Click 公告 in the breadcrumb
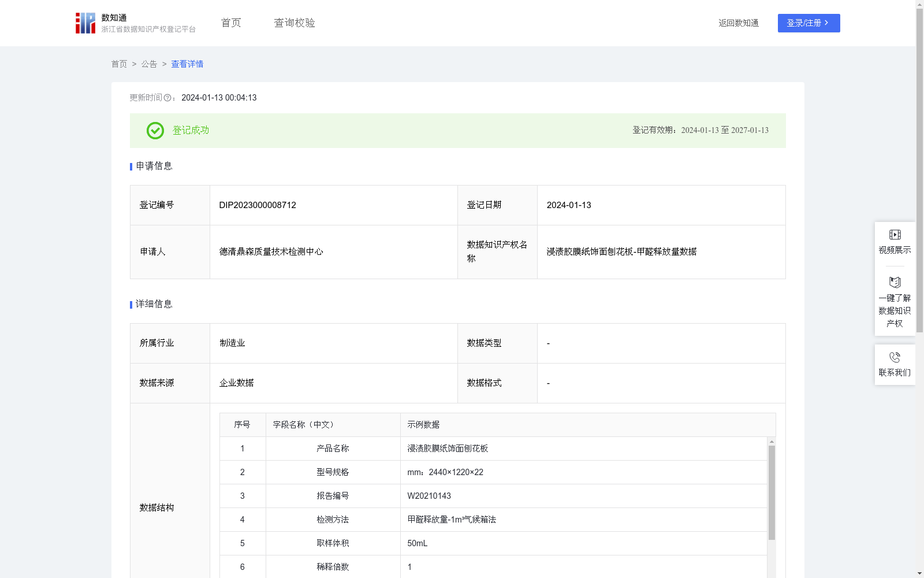The width and height of the screenshot is (924, 578). coord(149,64)
